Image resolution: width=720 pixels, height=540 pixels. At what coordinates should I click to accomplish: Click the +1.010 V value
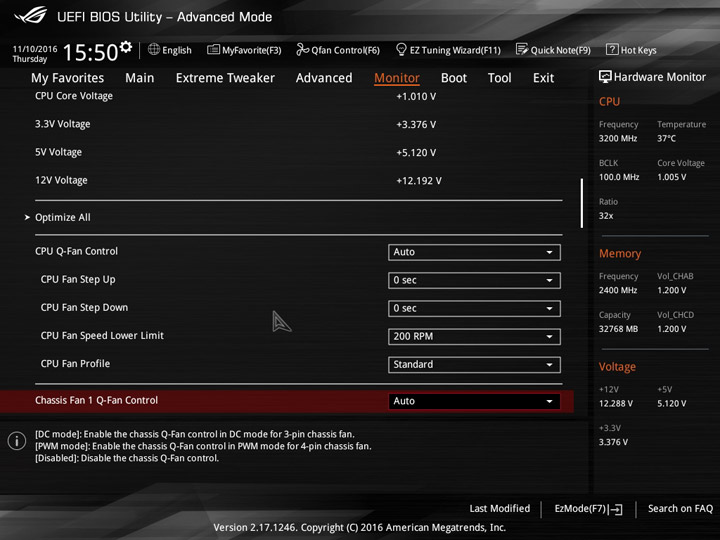[416, 96]
